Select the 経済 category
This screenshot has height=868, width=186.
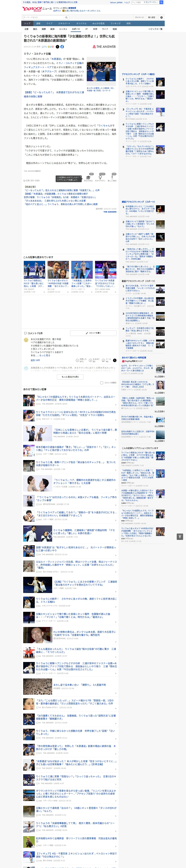(x=52, y=29)
